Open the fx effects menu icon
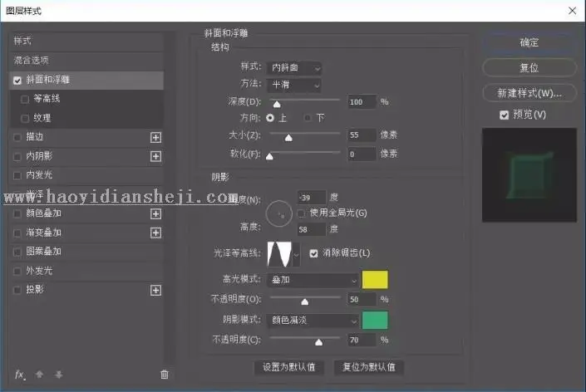This screenshot has height=392, width=586. point(20,375)
